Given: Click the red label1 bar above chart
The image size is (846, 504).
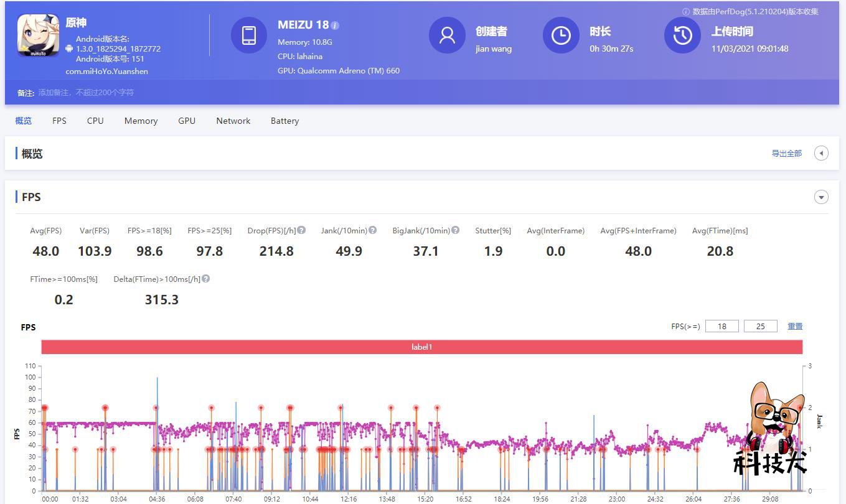Looking at the screenshot, I should tap(421, 347).
